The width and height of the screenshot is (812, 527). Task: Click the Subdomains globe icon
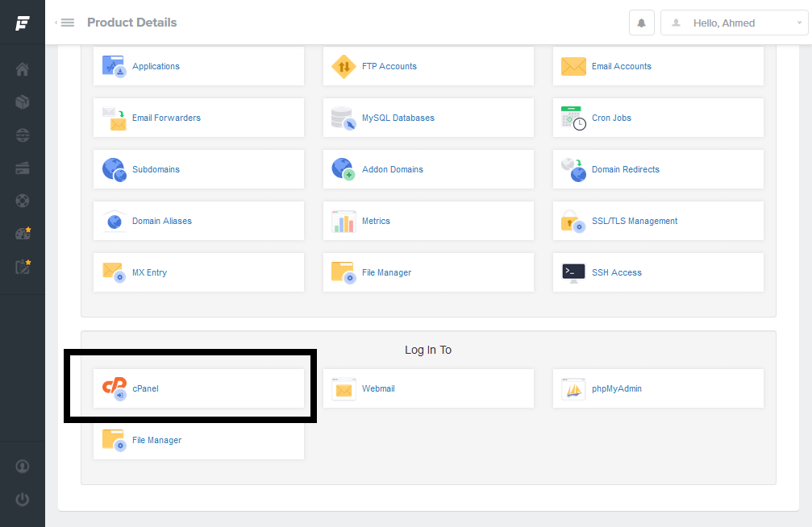(x=114, y=170)
